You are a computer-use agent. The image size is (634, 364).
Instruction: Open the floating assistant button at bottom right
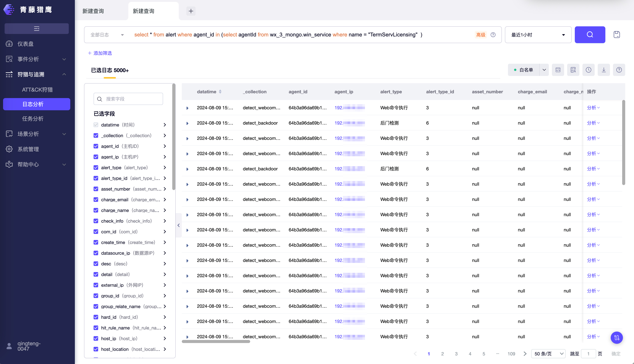coord(616,338)
